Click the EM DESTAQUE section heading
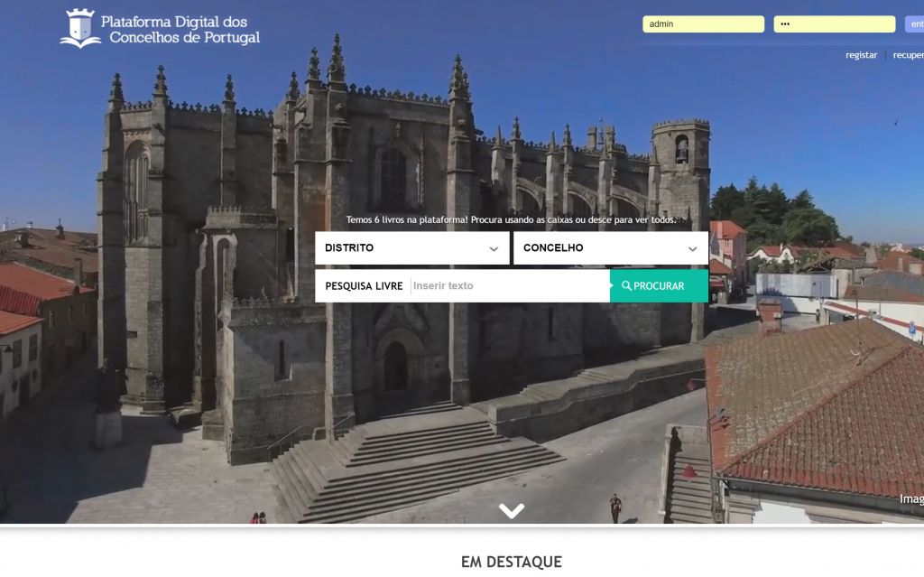This screenshot has width=924, height=577. click(x=511, y=562)
